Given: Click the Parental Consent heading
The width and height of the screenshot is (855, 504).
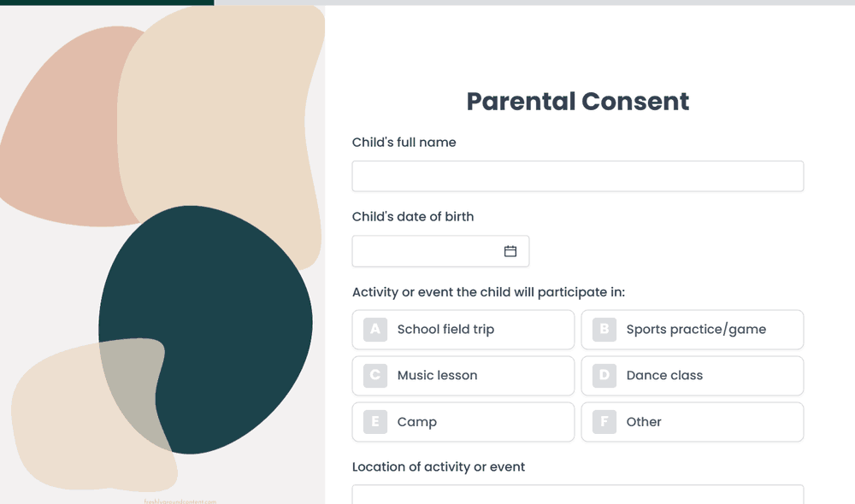Looking at the screenshot, I should click(x=577, y=101).
